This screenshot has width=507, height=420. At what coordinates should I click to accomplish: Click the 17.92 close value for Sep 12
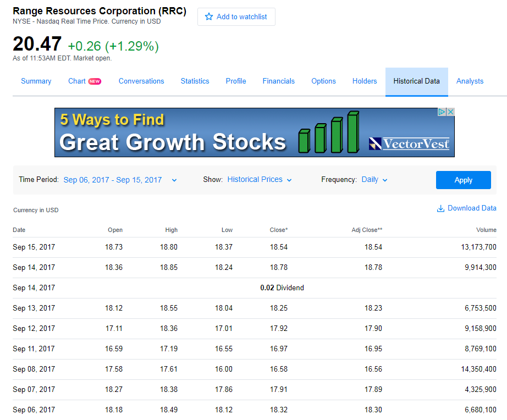pos(279,329)
